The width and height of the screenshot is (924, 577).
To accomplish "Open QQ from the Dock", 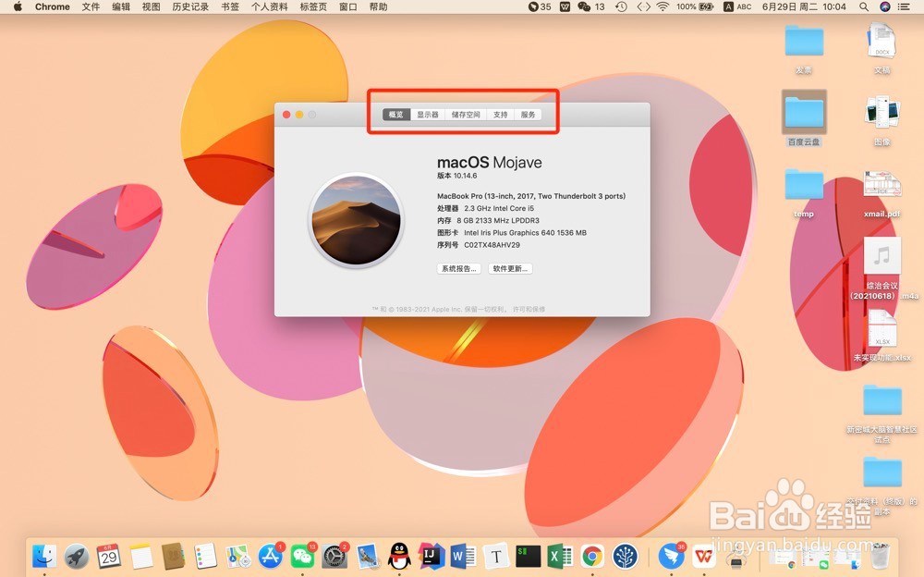I will (x=399, y=557).
